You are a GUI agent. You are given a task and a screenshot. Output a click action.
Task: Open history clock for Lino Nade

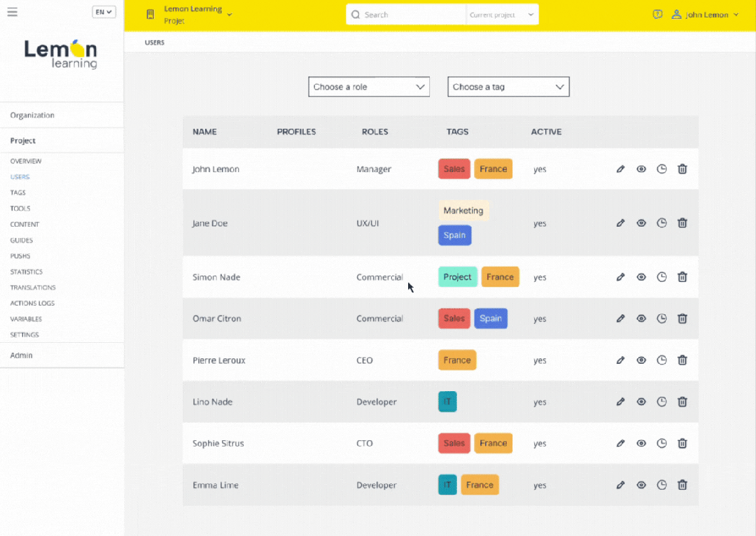coord(661,402)
